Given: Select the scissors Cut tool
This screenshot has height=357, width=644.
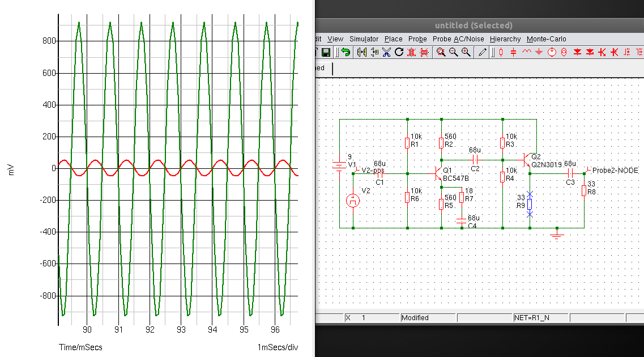Looking at the screenshot, I should [x=386, y=52].
